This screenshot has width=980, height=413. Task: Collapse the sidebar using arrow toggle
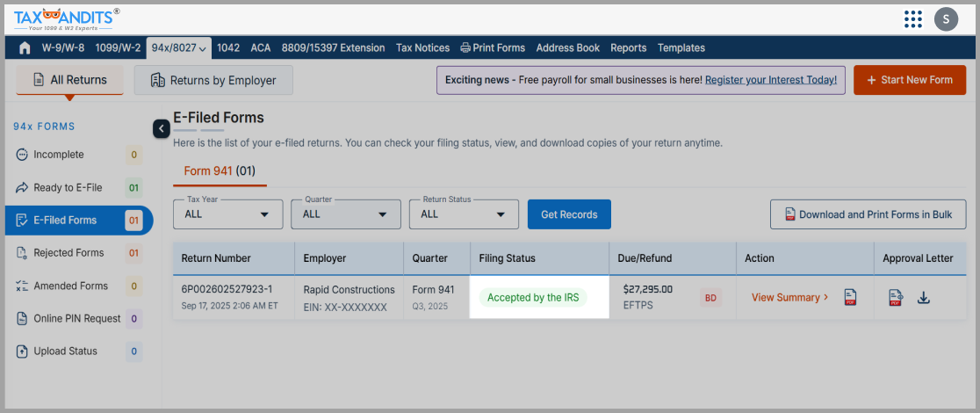161,128
